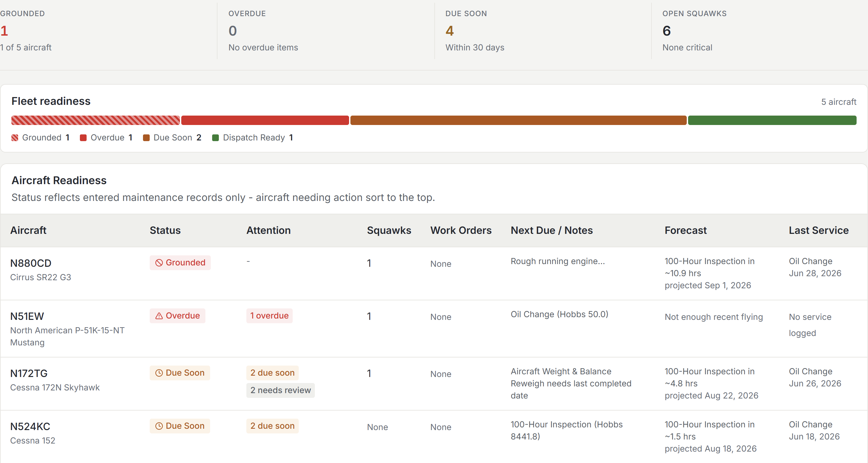The image size is (868, 463).
Task: Click 'Within 30 days' caption
Action: [475, 48]
